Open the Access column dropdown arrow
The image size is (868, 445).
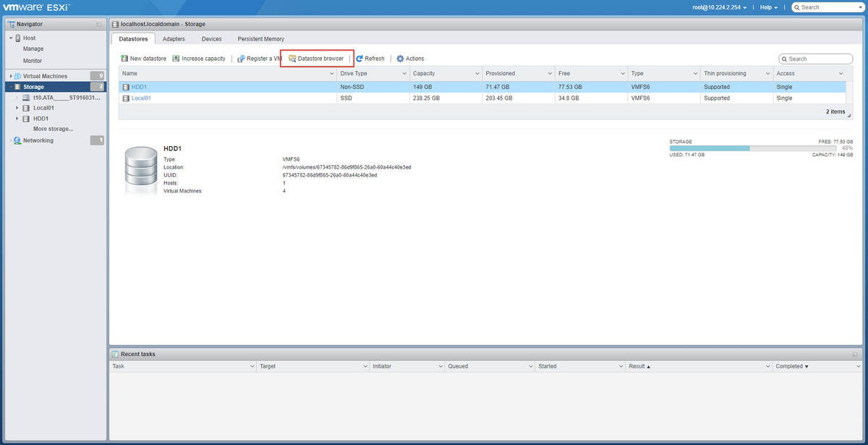point(841,74)
